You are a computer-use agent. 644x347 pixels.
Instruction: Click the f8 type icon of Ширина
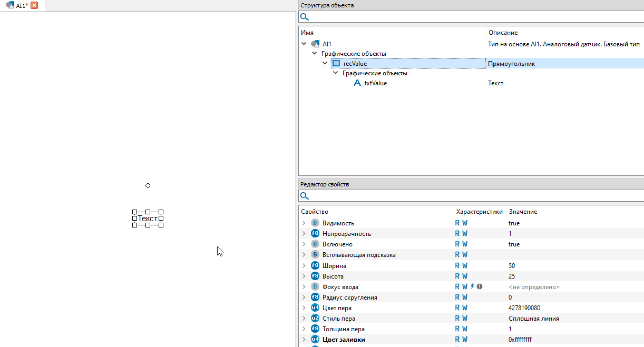click(315, 266)
